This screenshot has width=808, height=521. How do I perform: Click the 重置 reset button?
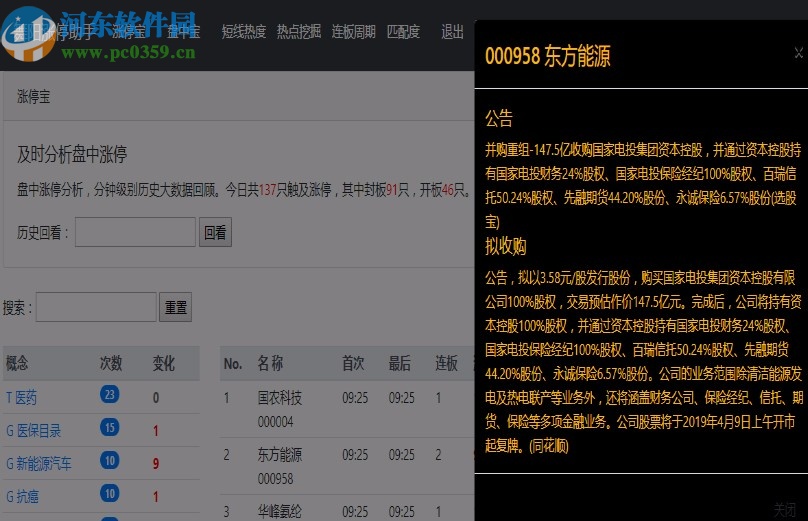(176, 307)
